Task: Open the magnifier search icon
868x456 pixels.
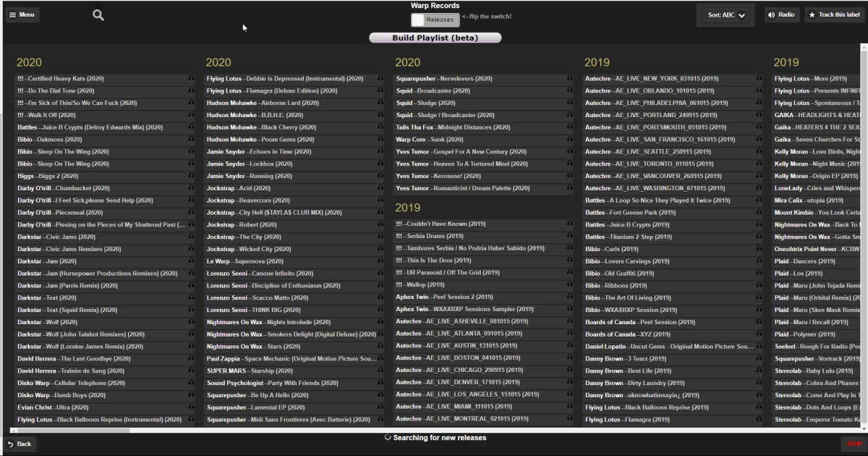Action: point(98,15)
